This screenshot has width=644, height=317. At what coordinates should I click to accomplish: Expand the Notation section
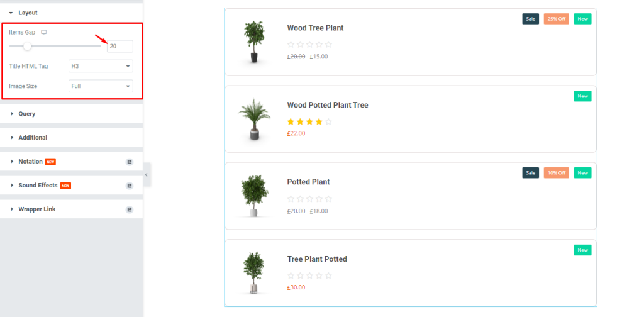(x=30, y=162)
